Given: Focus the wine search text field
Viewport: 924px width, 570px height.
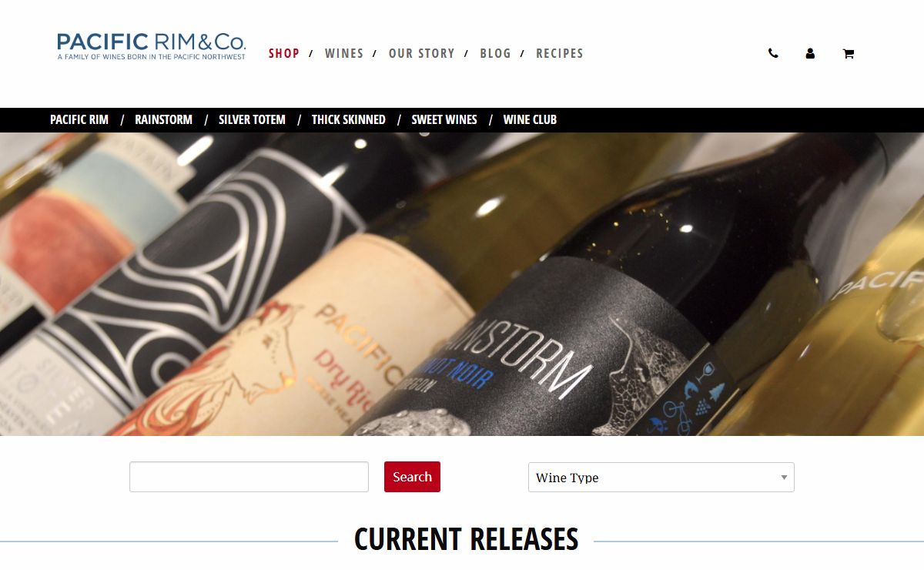Looking at the screenshot, I should coord(249,477).
